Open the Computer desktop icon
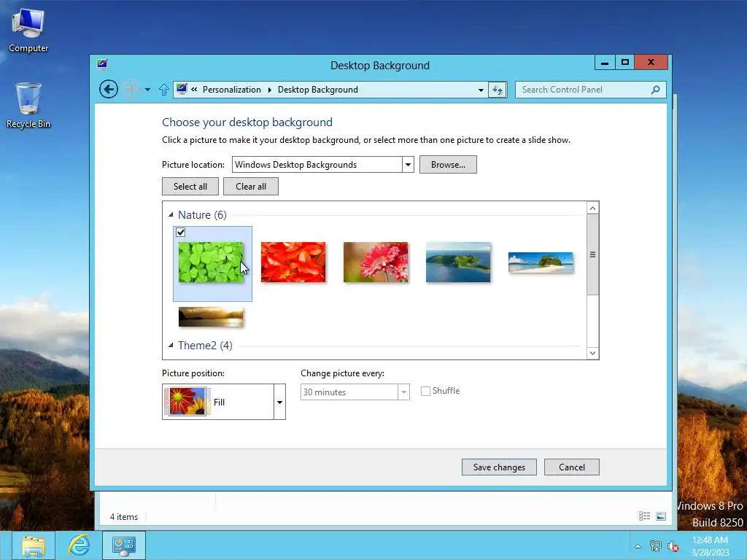 point(28,30)
